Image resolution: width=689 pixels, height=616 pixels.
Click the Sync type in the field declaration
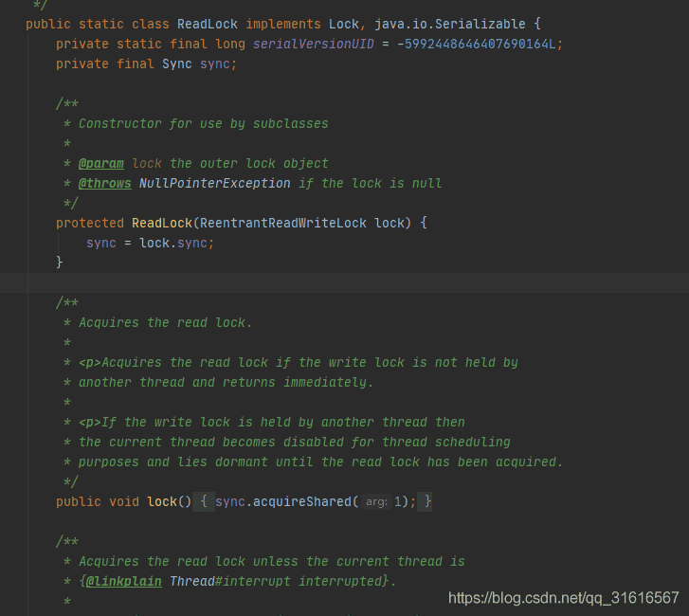tap(176, 64)
